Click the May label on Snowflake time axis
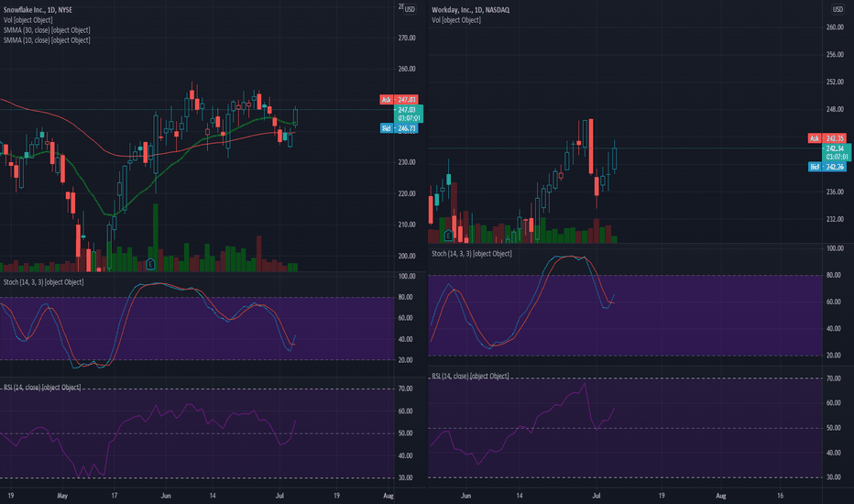The width and height of the screenshot is (854, 504). click(62, 496)
